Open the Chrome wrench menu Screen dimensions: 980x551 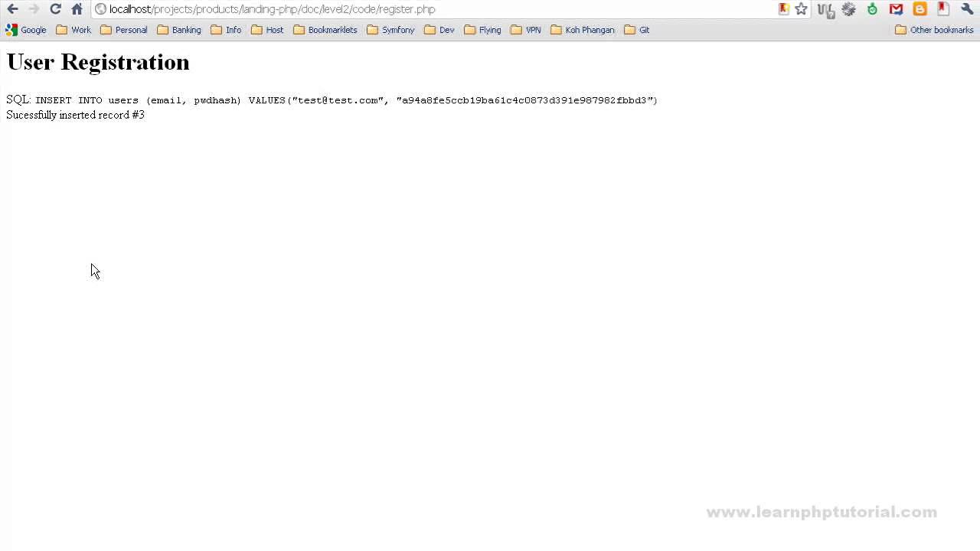pos(967,9)
